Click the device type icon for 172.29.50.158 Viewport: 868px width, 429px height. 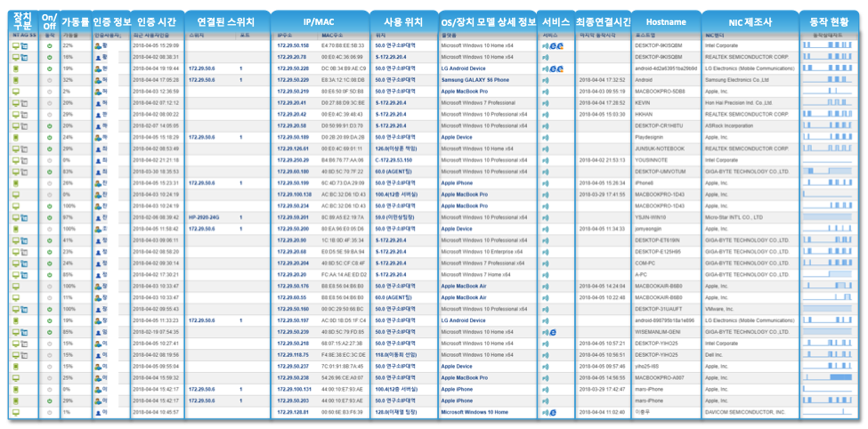16,45
